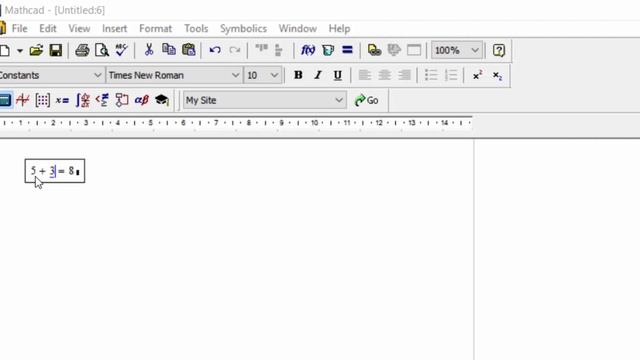
Task: Toggle the bulleted list
Action: pos(431,75)
